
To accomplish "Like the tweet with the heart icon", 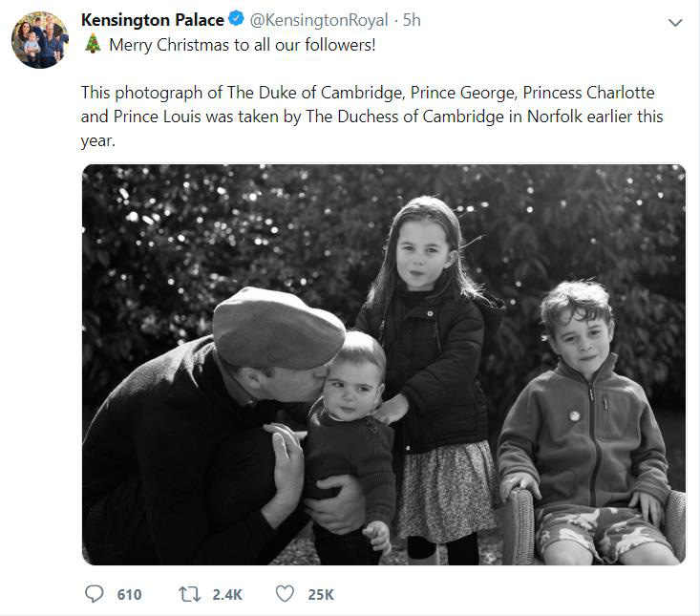I will point(285,594).
